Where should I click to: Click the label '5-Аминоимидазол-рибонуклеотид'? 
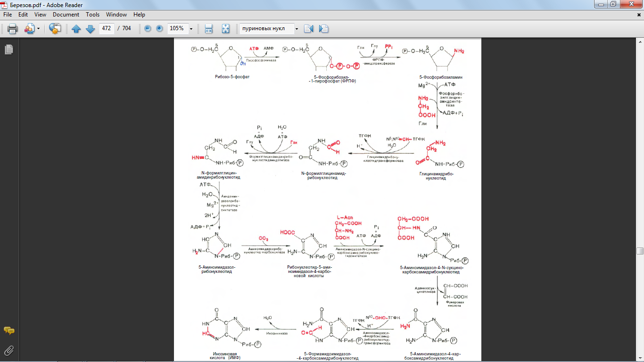(216, 269)
